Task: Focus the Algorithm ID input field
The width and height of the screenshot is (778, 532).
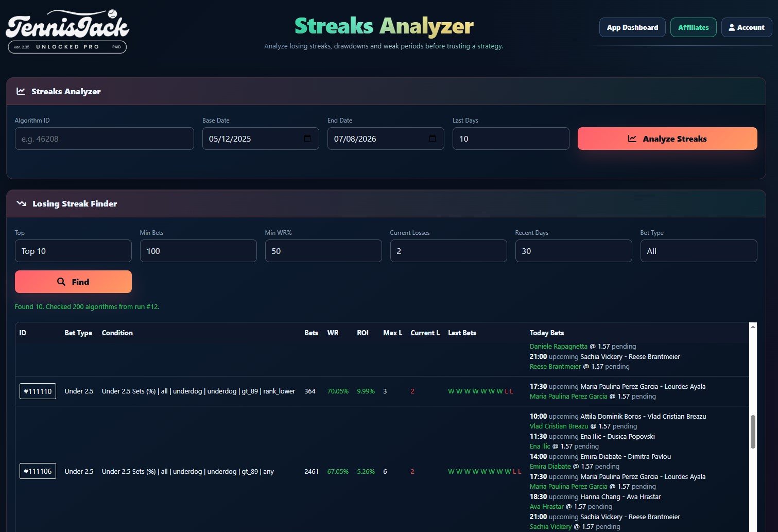Action: click(105, 139)
